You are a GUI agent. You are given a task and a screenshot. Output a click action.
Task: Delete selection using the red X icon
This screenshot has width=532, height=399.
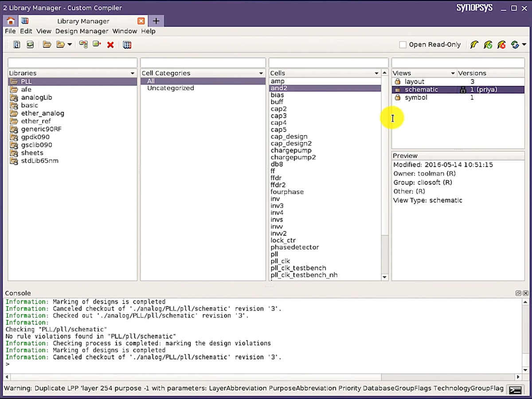pyautogui.click(x=110, y=44)
